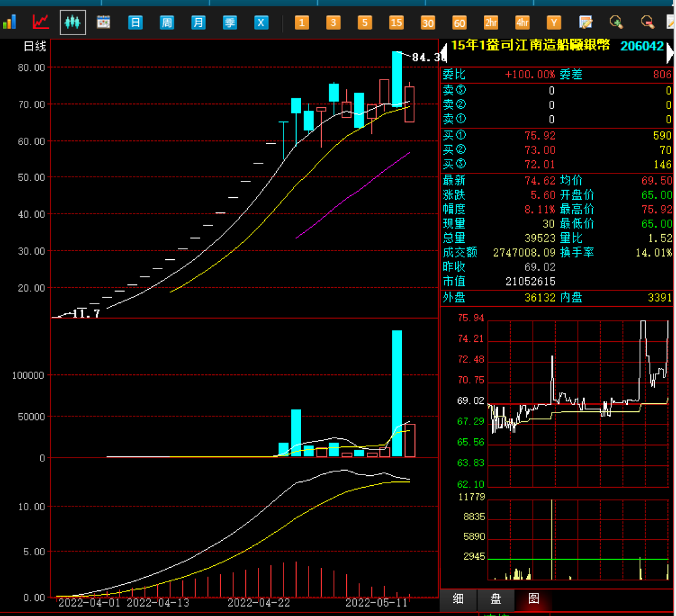
Task: Zoom in with the plus magnifier icon
Action: tap(616, 23)
